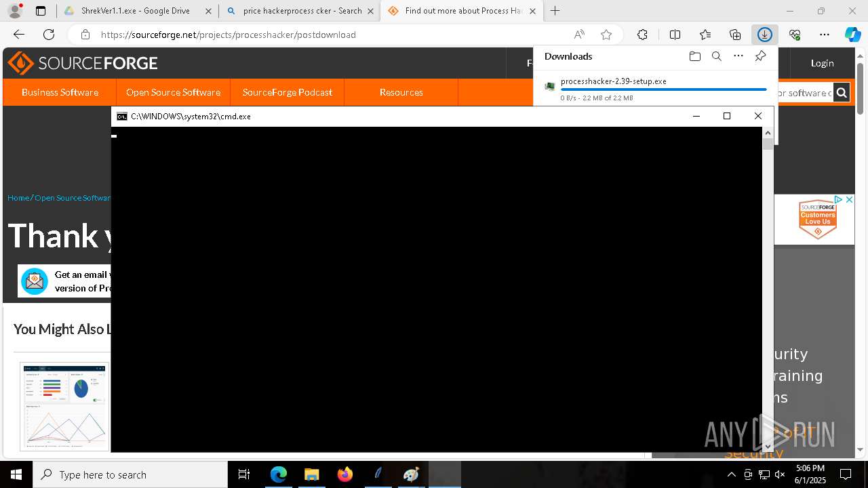This screenshot has height=488, width=868.
Task: Open the tab actions menu icon
Action: (x=41, y=11)
